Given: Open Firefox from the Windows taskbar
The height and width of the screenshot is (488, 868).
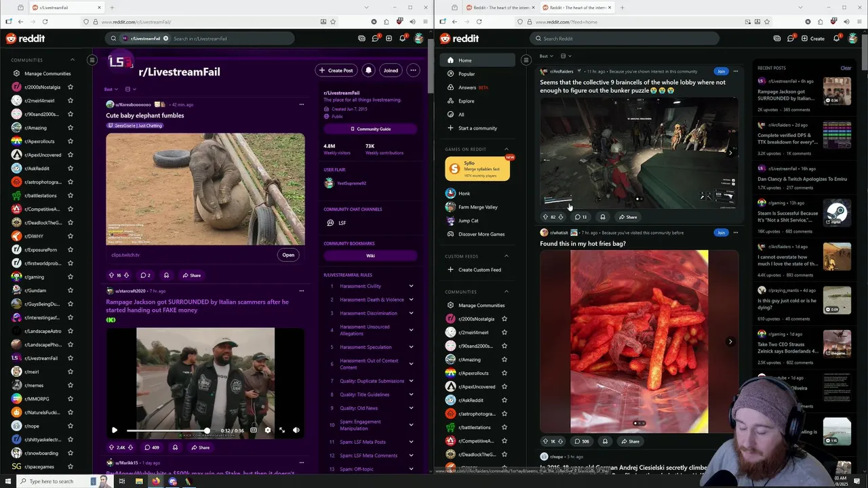Looking at the screenshot, I should [155, 481].
